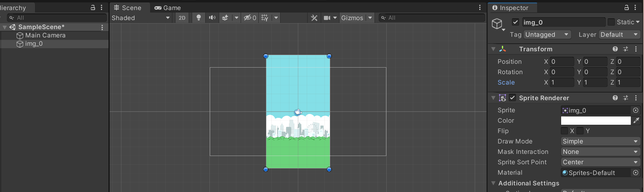
Task: Lock the Inspector with padlock icon
Action: [x=627, y=7]
